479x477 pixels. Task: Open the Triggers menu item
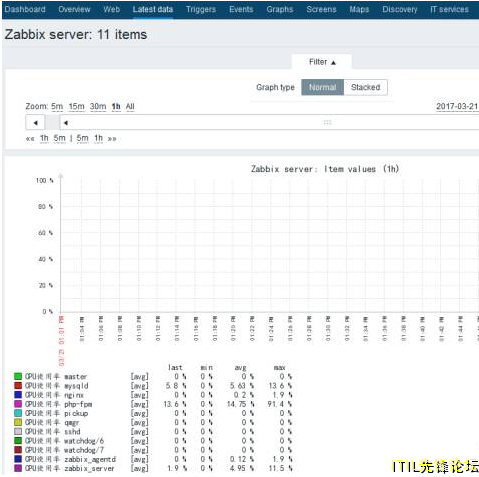(x=201, y=9)
